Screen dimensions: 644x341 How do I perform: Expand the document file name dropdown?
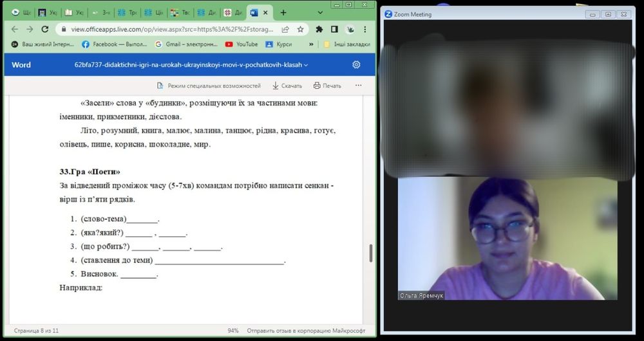pyautogui.click(x=305, y=65)
